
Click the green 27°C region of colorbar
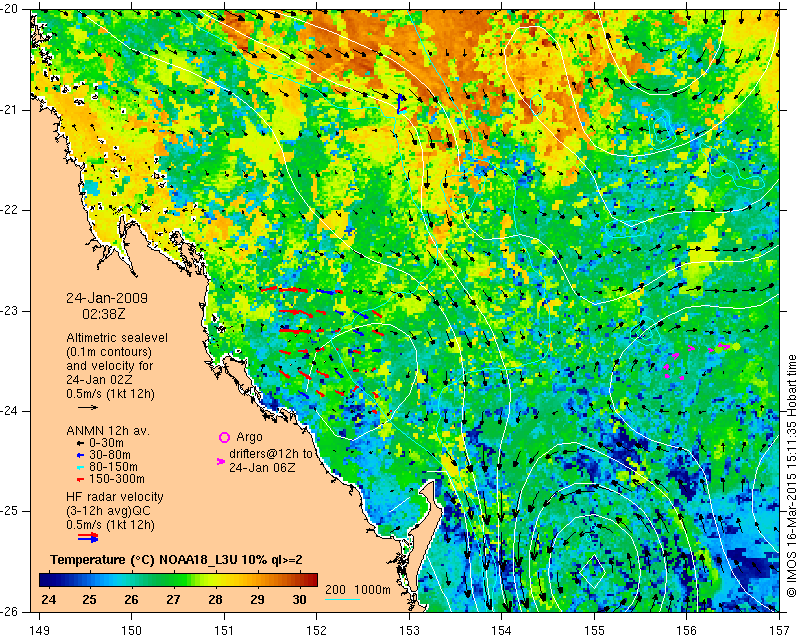(173, 579)
